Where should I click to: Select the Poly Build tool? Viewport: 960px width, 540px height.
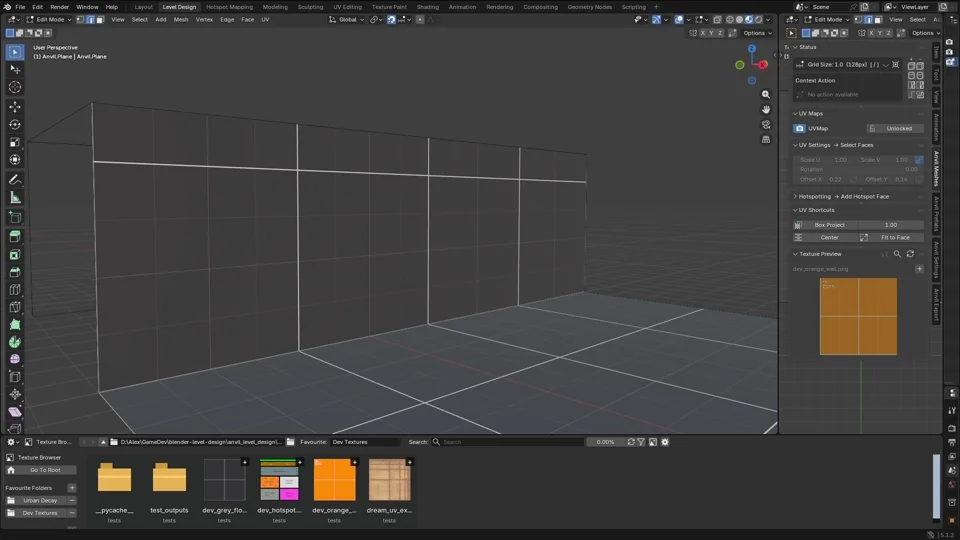pos(15,324)
